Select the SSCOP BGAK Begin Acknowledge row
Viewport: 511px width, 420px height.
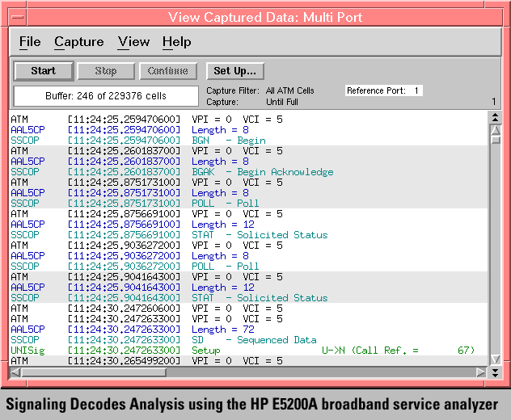pyautogui.click(x=243, y=172)
